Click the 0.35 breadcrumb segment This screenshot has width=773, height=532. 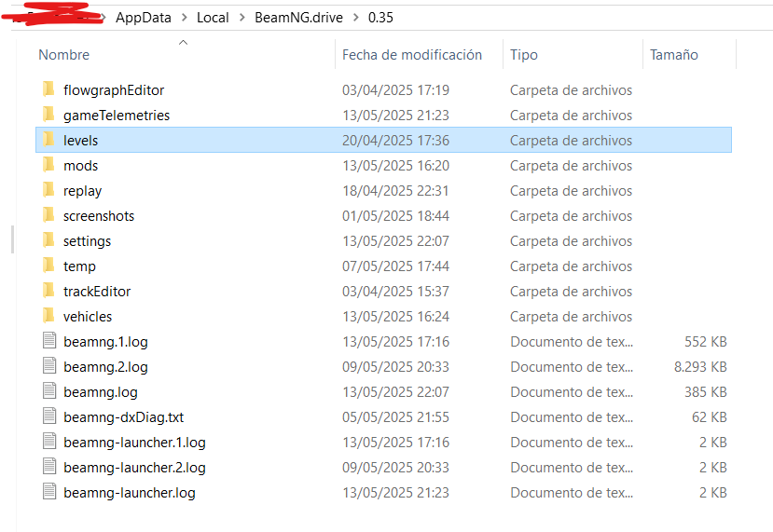[380, 18]
